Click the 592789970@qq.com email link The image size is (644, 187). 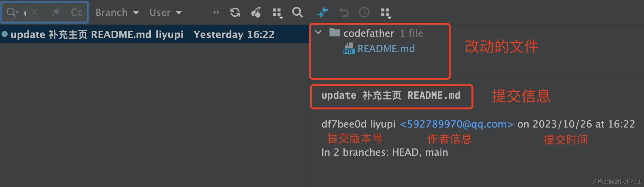click(x=456, y=124)
